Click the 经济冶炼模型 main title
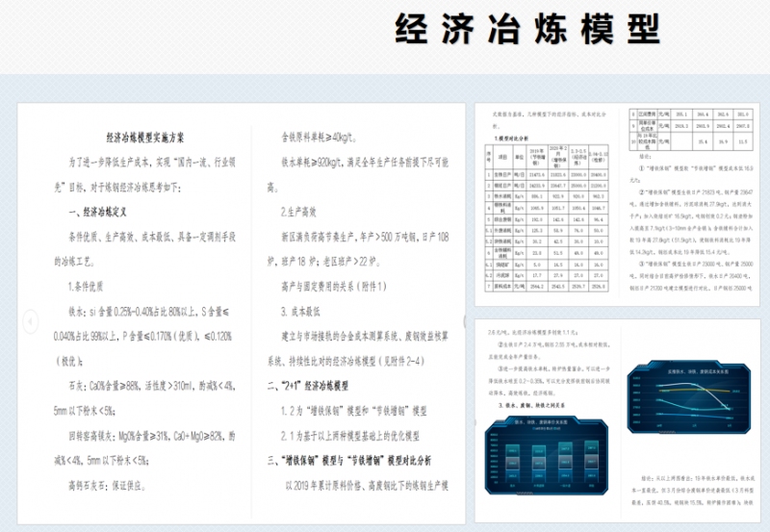The image size is (770, 532). pyautogui.click(x=526, y=31)
